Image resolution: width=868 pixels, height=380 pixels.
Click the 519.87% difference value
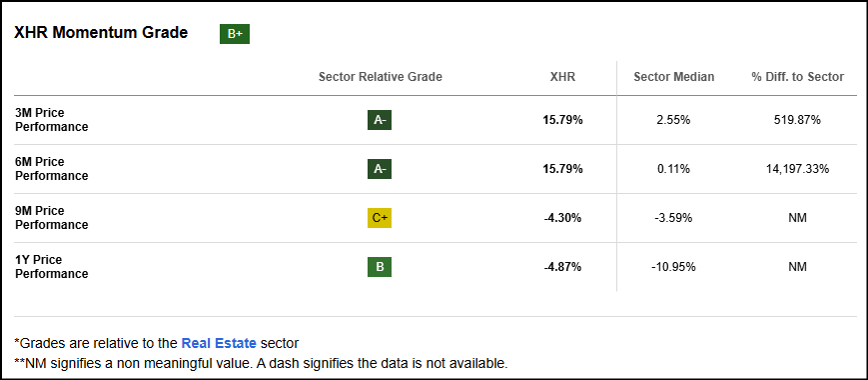(798, 120)
